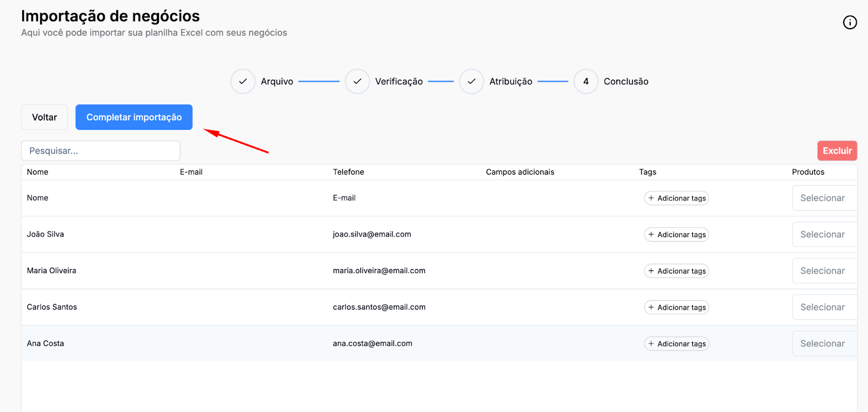Add tags to Maria Oliveira's row
Viewport: 868px width, 412px height.
pyautogui.click(x=676, y=271)
